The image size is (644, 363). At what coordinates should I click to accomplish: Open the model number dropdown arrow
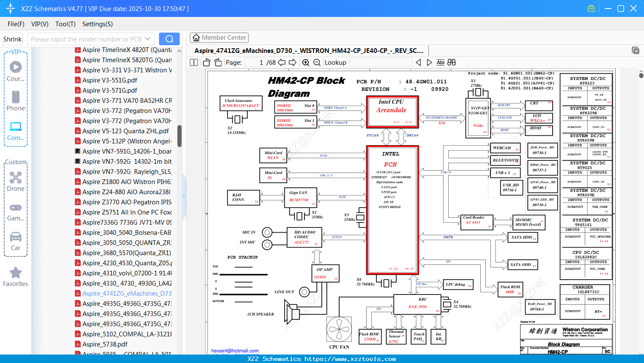pyautogui.click(x=148, y=39)
